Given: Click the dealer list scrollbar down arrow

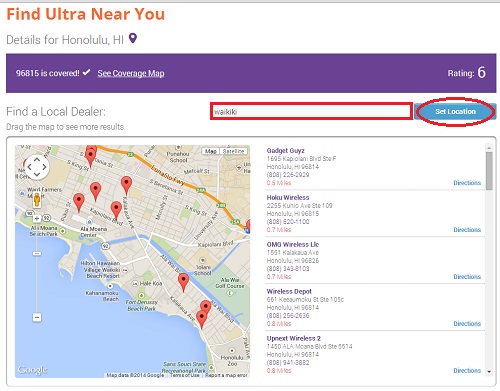Looking at the screenshot, I should 489,372.
